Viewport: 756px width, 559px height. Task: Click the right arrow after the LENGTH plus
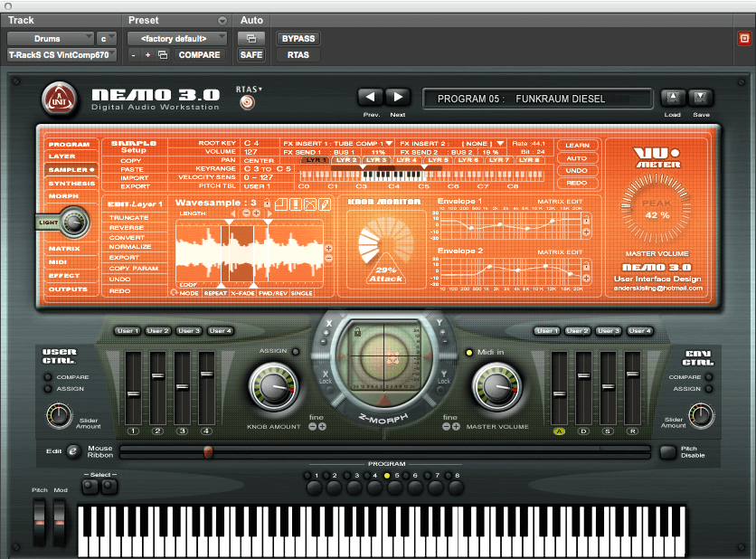269,213
